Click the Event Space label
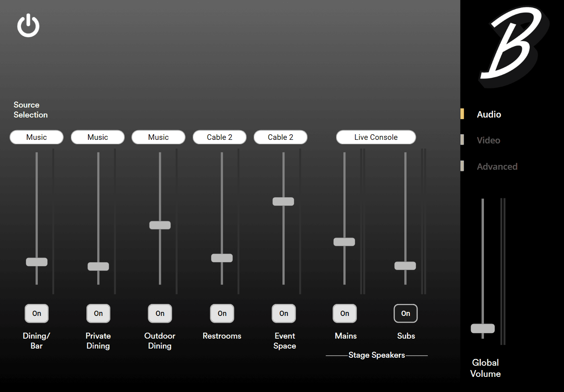The image size is (564, 392). coord(285,341)
